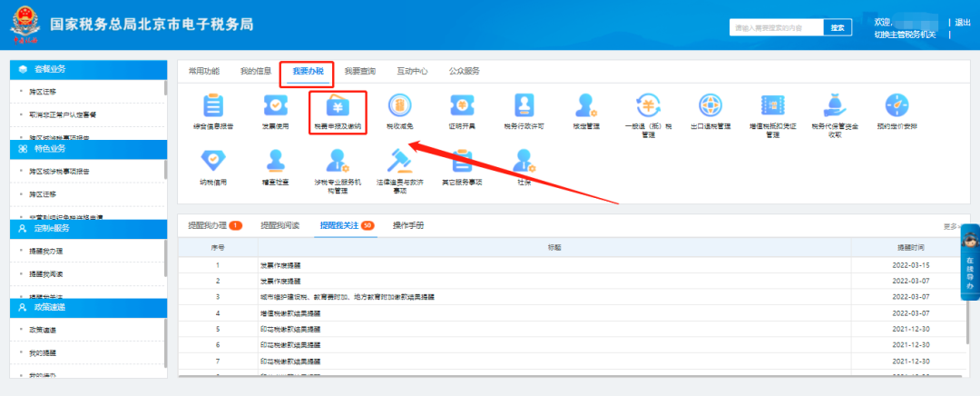Click the tax bureau emblem logo
Image resolution: width=980 pixels, height=396 pixels.
[x=24, y=25]
